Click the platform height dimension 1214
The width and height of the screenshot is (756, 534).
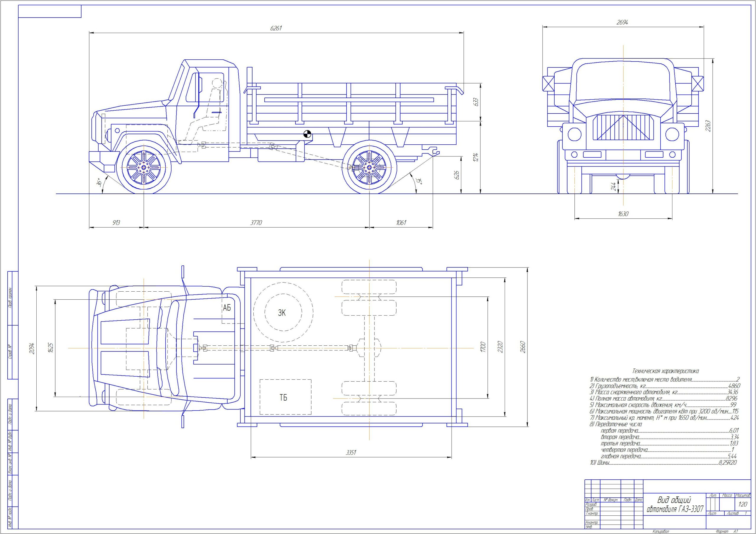point(475,157)
